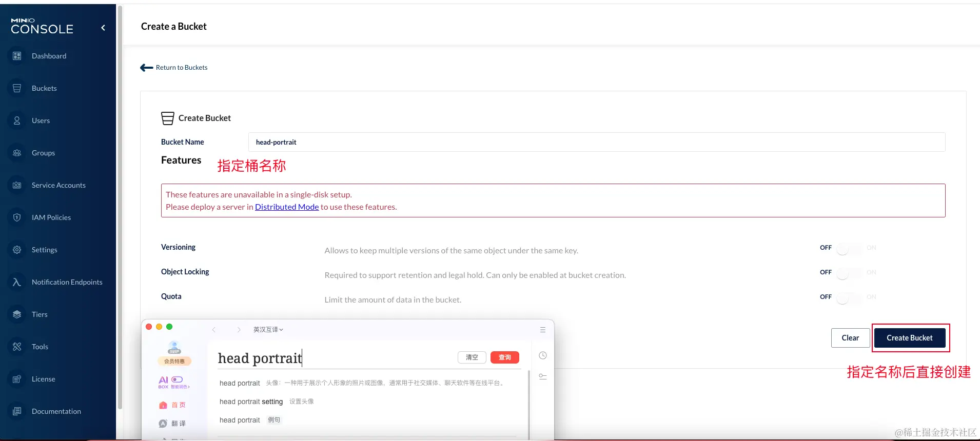The width and height of the screenshot is (980, 441).
Task: Click the Create Bucket button
Action: [910, 338]
